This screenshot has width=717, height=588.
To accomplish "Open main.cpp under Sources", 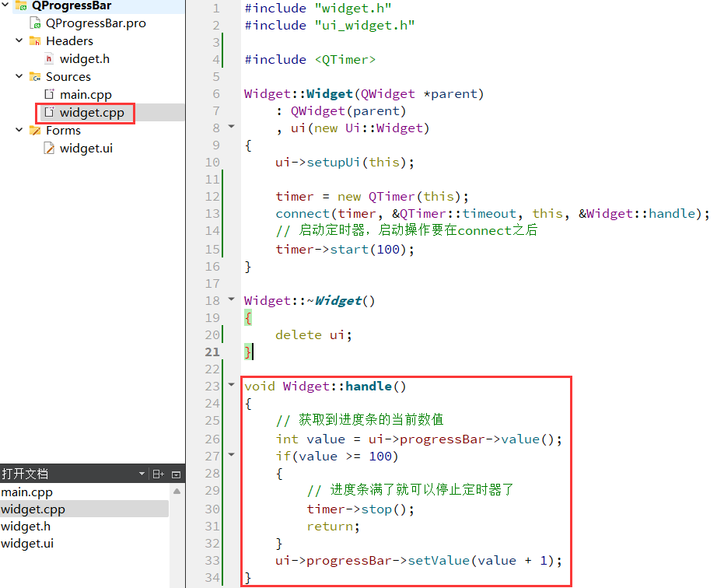I will 86,94.
